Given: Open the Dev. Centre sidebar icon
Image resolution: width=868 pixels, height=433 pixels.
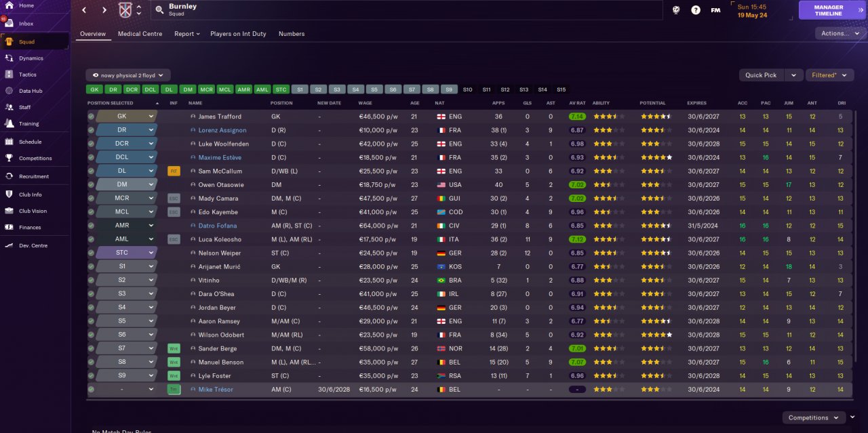Looking at the screenshot, I should pos(9,245).
